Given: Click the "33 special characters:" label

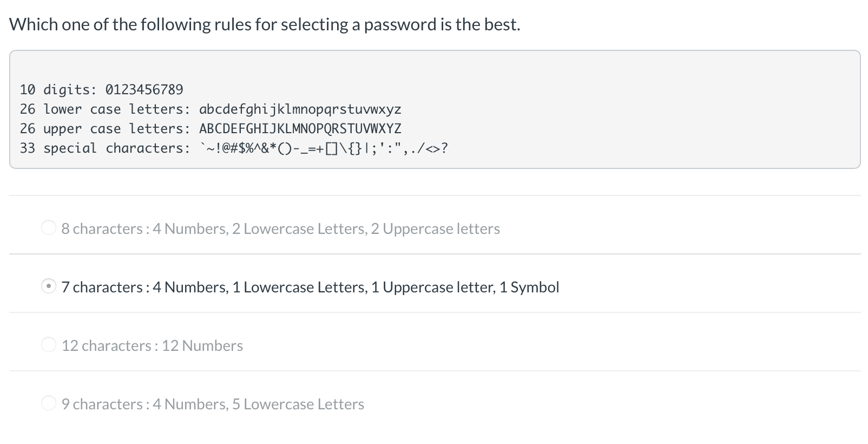Looking at the screenshot, I should coord(105,148).
